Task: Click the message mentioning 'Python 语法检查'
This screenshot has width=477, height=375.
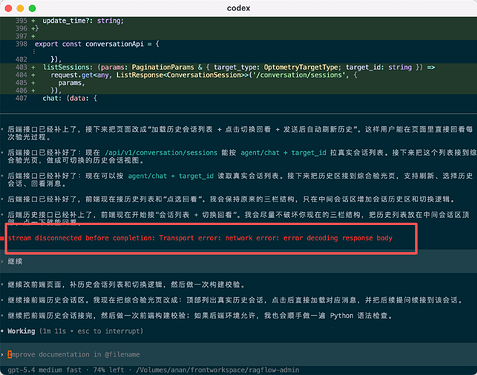Action: (x=200, y=316)
